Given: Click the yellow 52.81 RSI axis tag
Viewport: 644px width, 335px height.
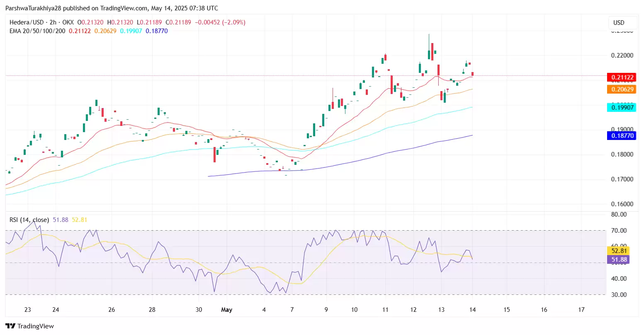Looking at the screenshot, I should tap(618, 251).
